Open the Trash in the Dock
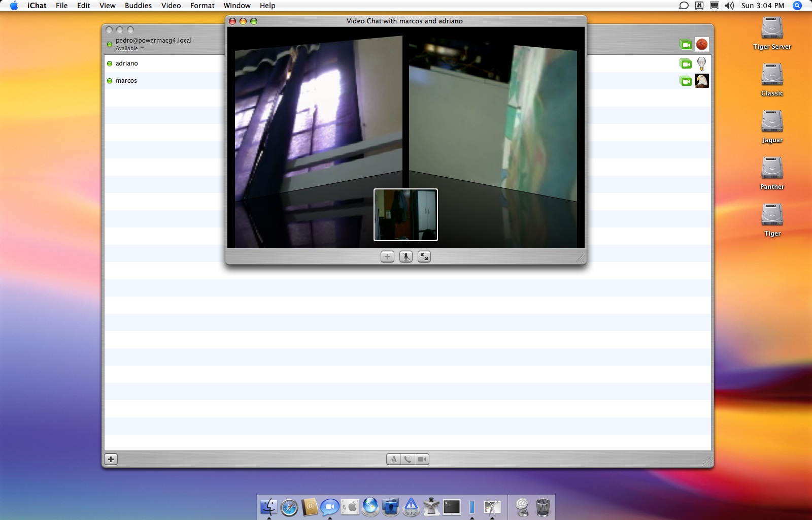The image size is (812, 520). point(543,507)
